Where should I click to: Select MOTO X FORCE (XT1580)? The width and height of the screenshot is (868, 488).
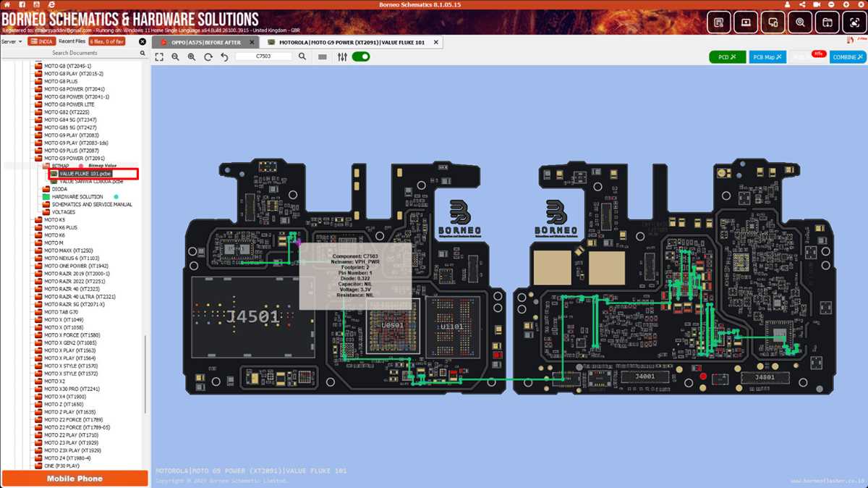(x=72, y=335)
